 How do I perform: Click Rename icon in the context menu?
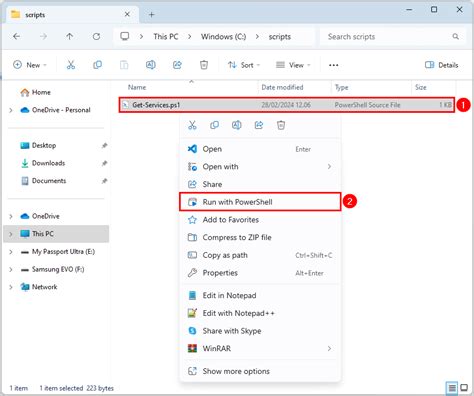(x=237, y=125)
